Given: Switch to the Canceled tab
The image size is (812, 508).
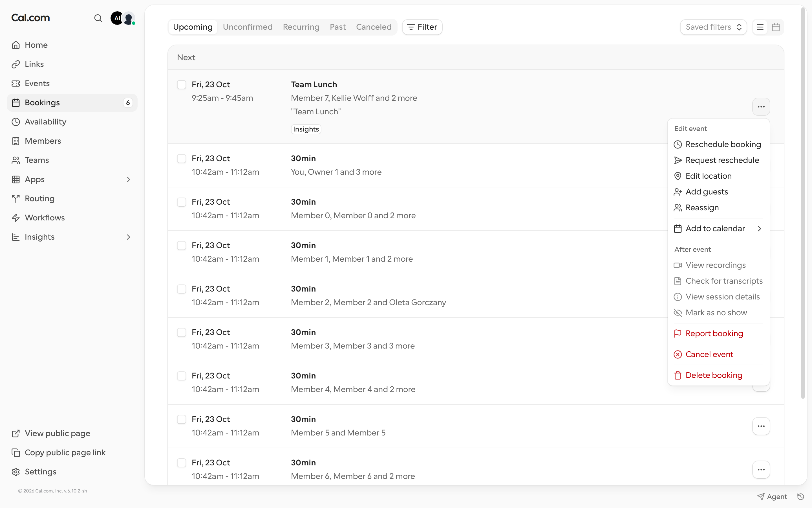Looking at the screenshot, I should click(374, 27).
